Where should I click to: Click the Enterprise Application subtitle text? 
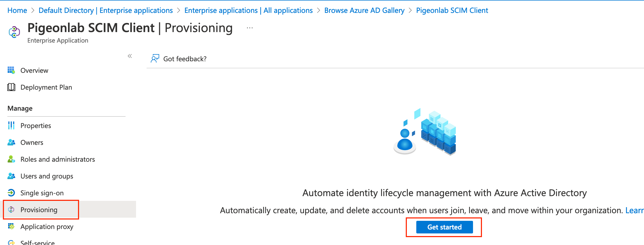pos(58,40)
